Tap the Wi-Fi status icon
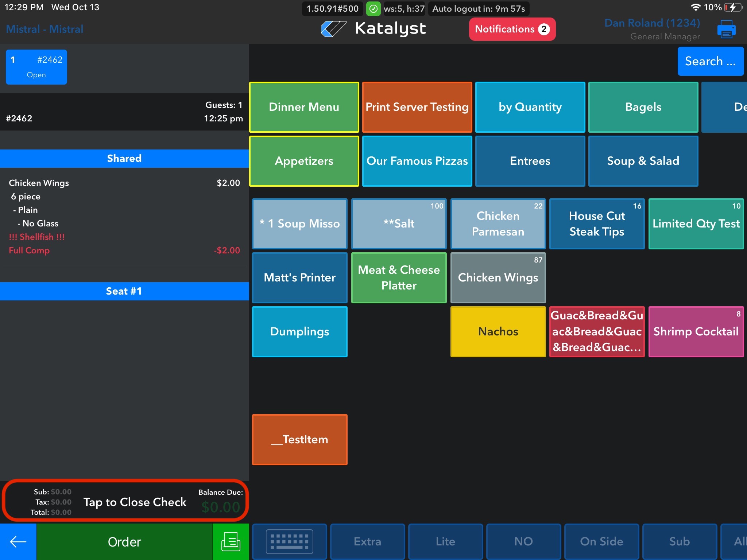 [x=696, y=7]
